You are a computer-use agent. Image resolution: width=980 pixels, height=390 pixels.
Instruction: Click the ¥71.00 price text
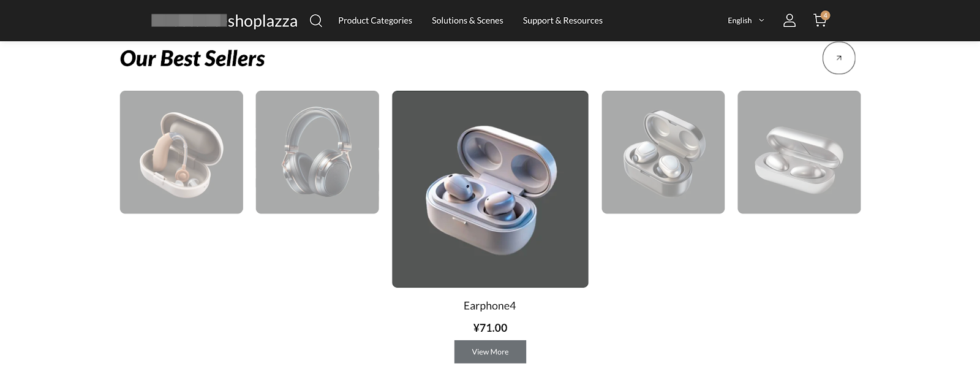pyautogui.click(x=490, y=328)
